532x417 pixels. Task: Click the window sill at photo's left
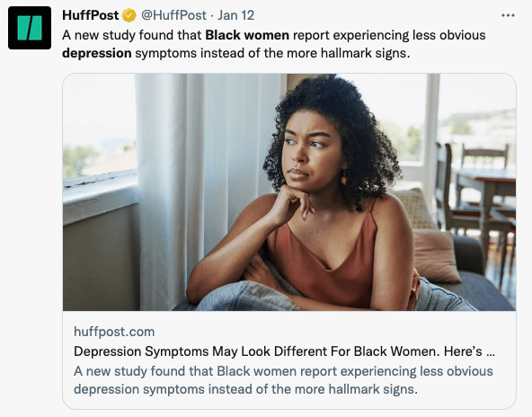(100, 193)
